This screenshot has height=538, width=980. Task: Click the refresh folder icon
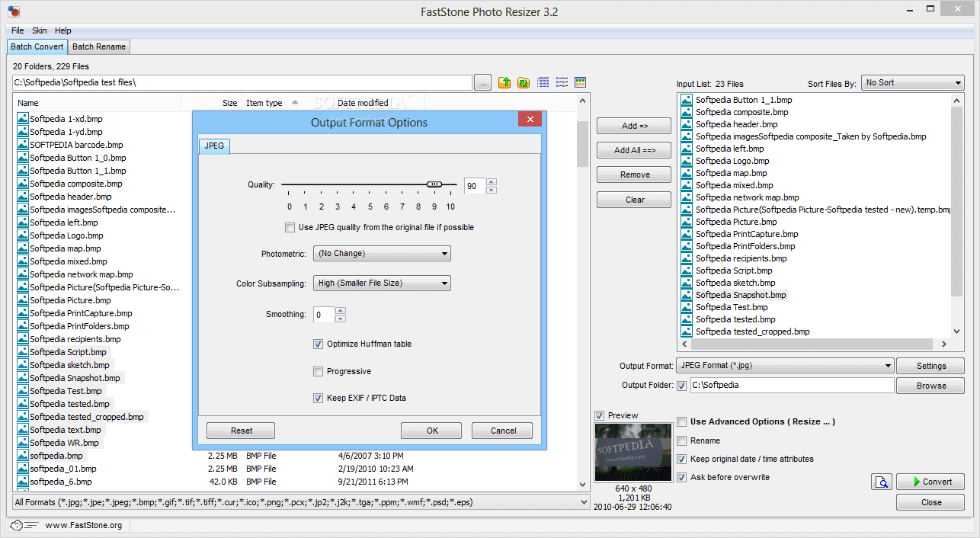point(524,82)
